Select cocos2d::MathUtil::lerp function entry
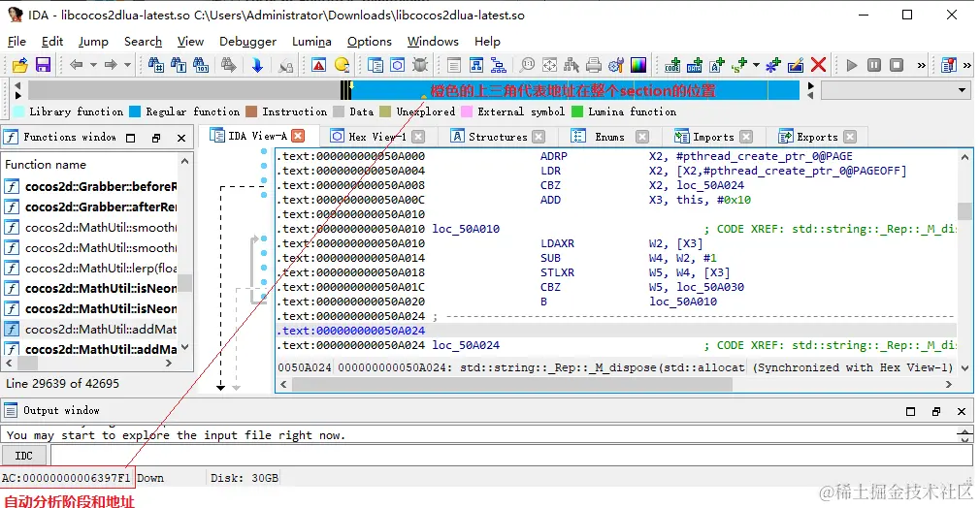This screenshot has width=980, height=508. coord(100,268)
